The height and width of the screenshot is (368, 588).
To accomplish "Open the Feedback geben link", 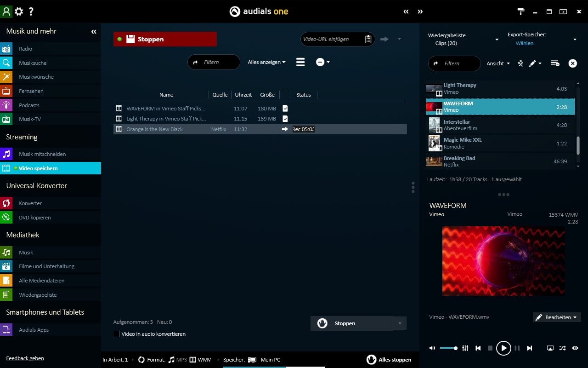I will point(25,358).
